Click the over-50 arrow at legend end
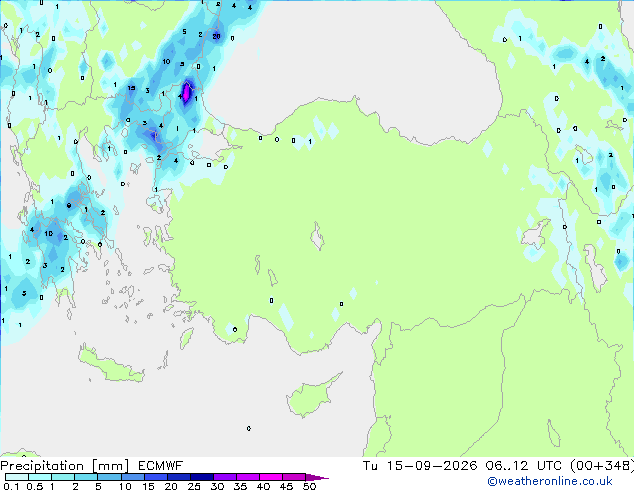Viewport: 634px width, 490px height. pyautogui.click(x=317, y=477)
